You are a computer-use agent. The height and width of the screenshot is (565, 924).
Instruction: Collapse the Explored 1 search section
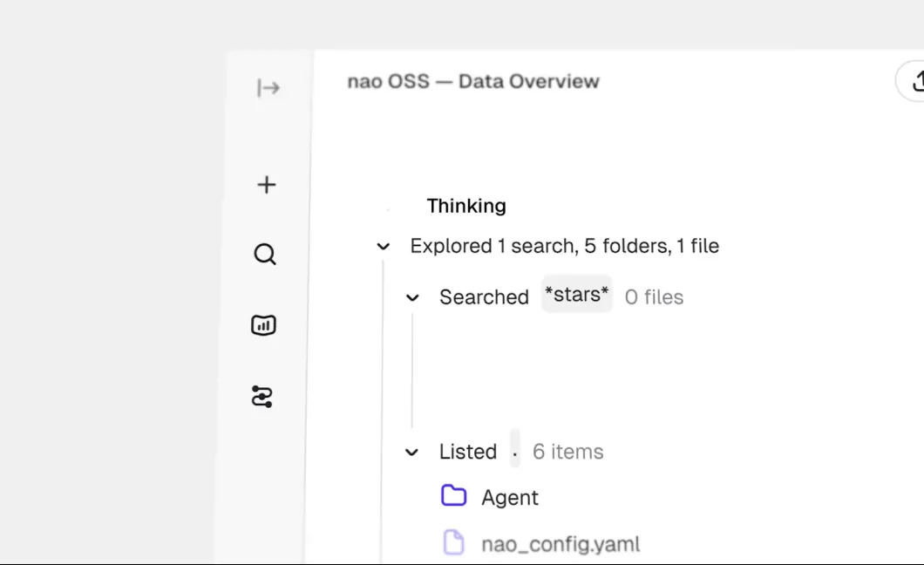pyautogui.click(x=383, y=246)
